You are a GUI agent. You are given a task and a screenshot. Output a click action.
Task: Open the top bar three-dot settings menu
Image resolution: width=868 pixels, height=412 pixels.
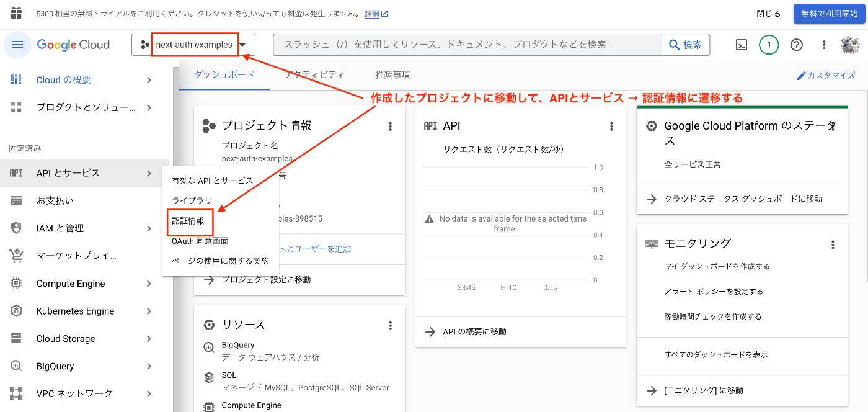824,45
